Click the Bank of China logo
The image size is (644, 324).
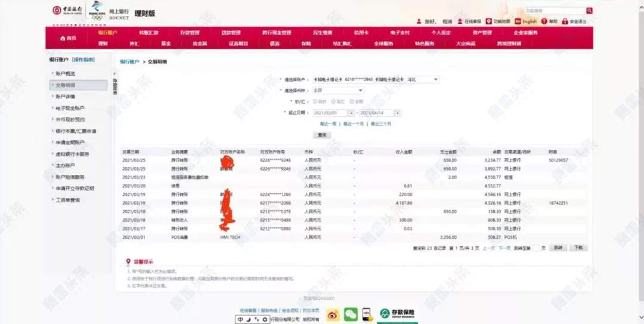(x=67, y=10)
